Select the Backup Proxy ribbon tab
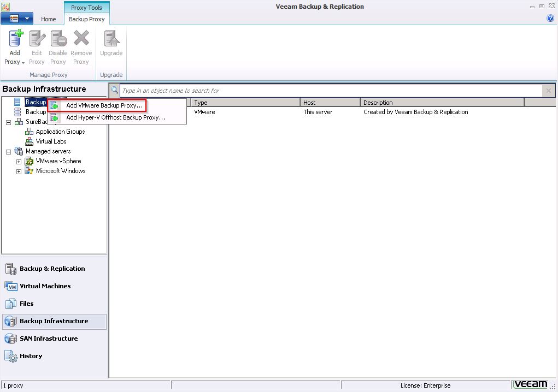Screen dimensions: 558x392 click(x=87, y=19)
